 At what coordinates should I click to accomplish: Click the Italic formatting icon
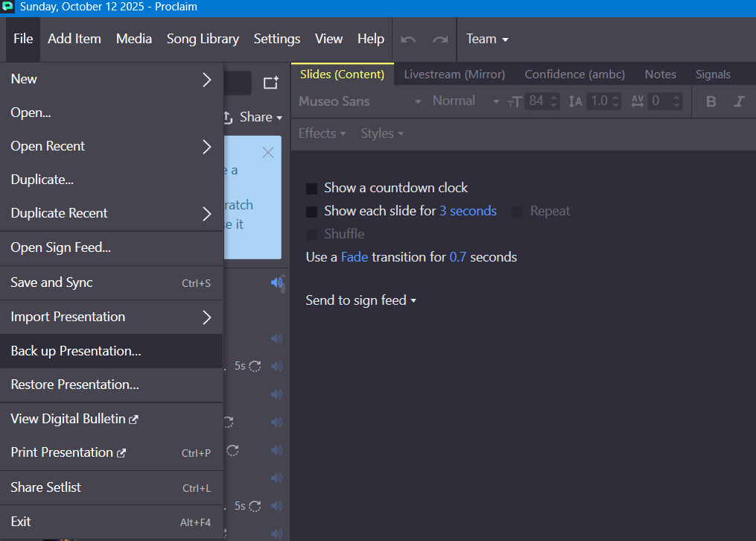click(x=739, y=101)
